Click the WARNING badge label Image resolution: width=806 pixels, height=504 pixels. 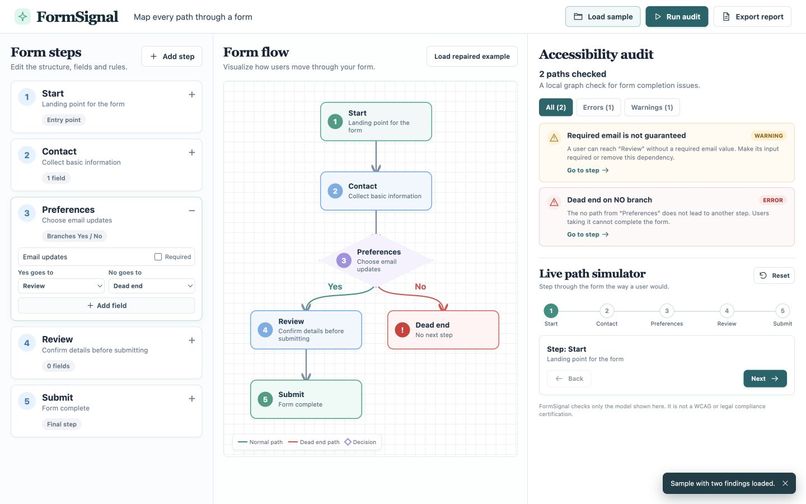pyautogui.click(x=768, y=136)
